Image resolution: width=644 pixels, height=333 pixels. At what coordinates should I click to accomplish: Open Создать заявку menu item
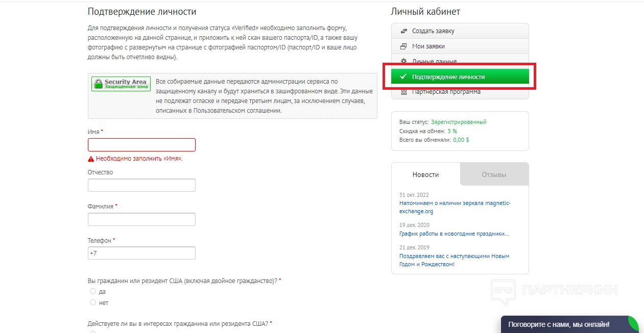coord(433,31)
